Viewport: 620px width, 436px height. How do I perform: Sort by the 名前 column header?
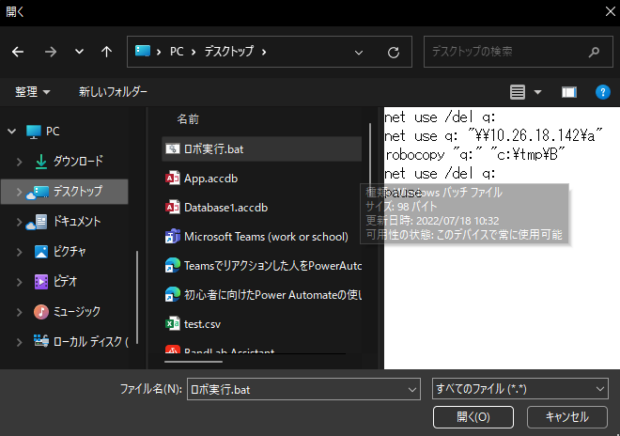(x=188, y=119)
